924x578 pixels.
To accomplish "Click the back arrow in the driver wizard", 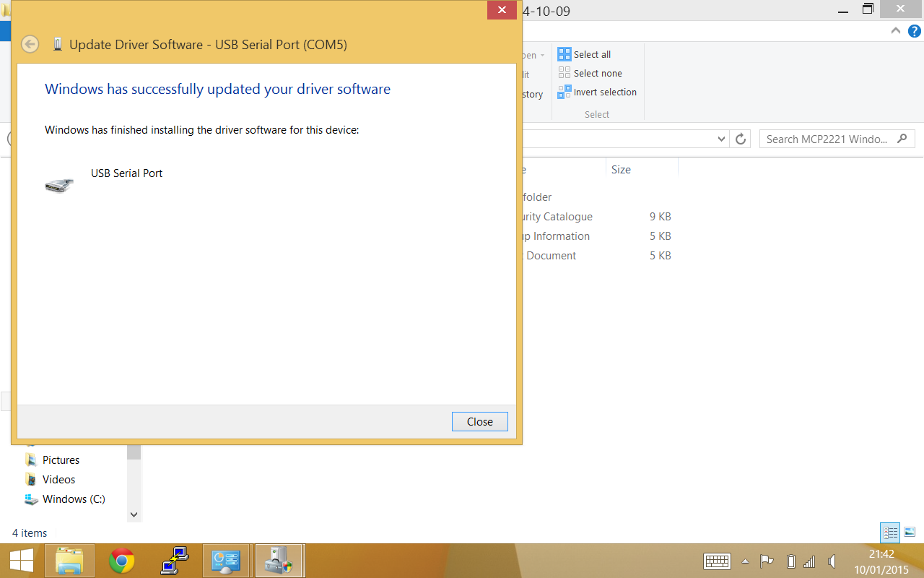I will point(30,44).
